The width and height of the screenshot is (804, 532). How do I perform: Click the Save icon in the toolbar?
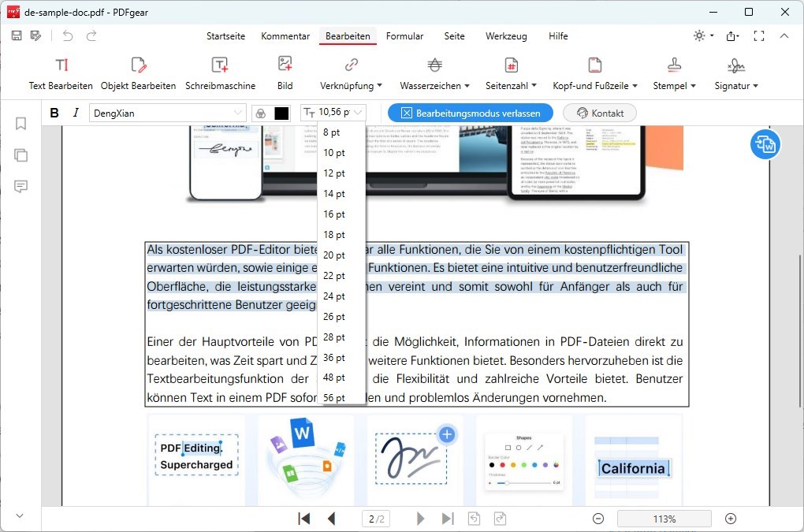[x=16, y=35]
